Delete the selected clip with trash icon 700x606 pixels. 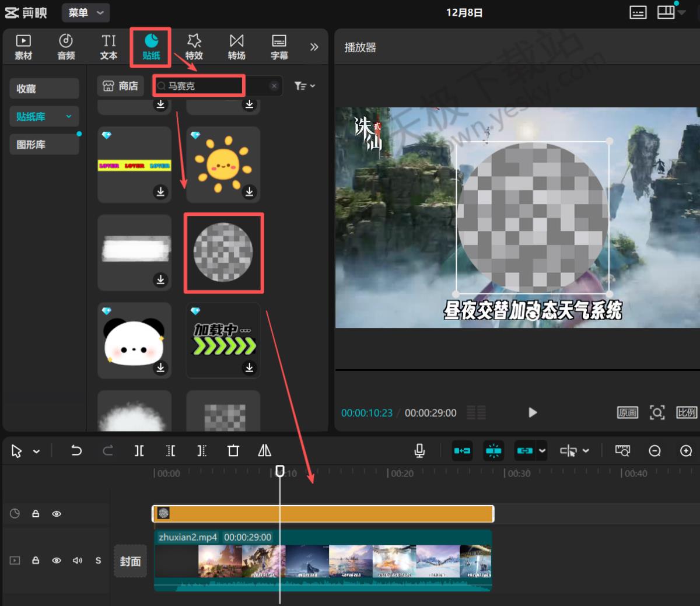click(x=233, y=450)
